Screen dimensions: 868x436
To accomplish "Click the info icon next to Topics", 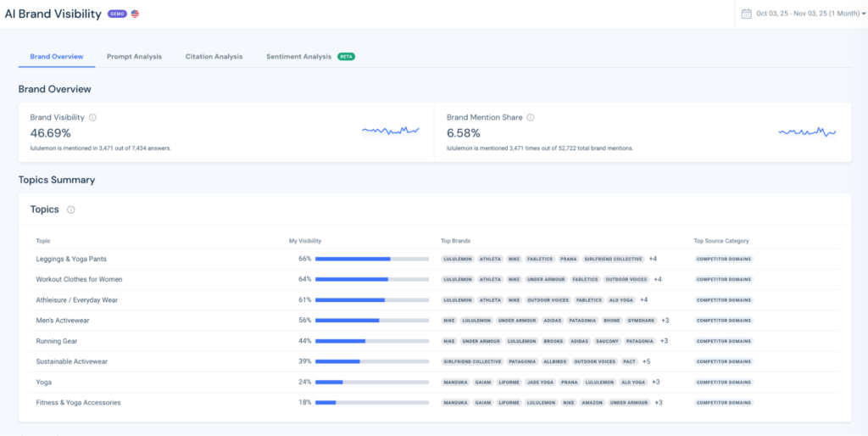I will (x=71, y=210).
